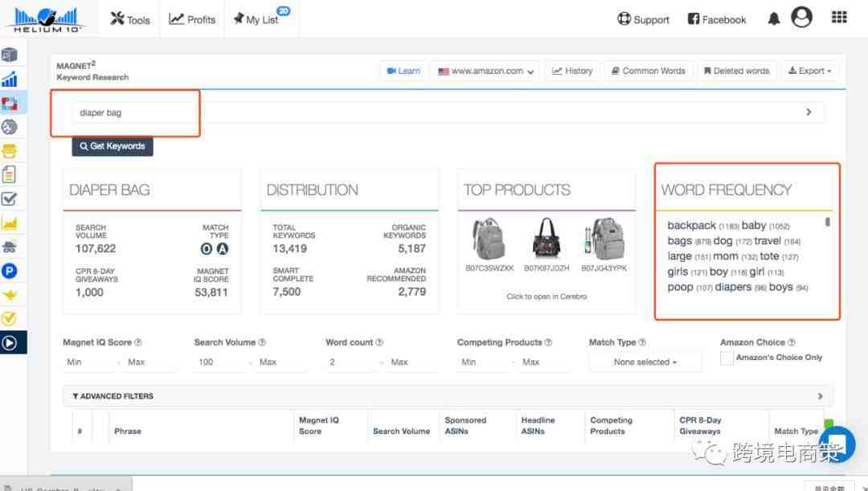Image resolution: width=868 pixels, height=491 pixels.
Task: Toggle the organic 'O' match type badge
Action: (x=207, y=249)
